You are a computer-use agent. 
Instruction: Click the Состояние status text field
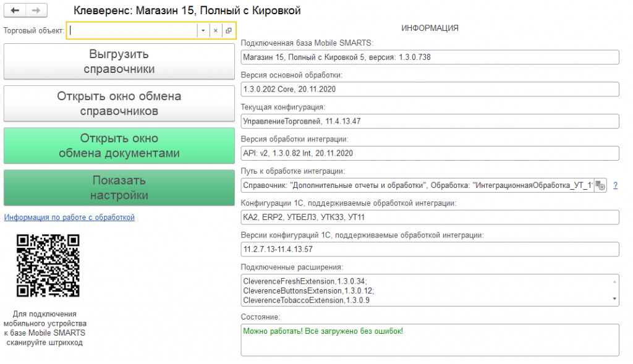pos(430,340)
